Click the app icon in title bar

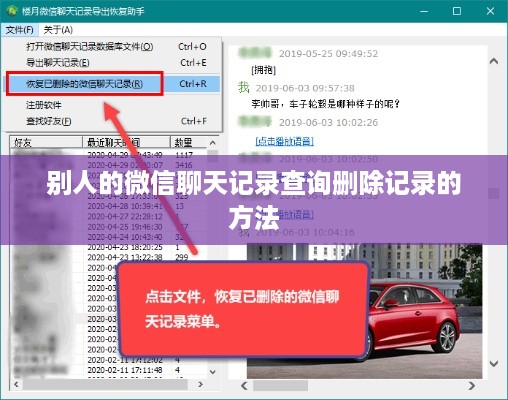12,11
